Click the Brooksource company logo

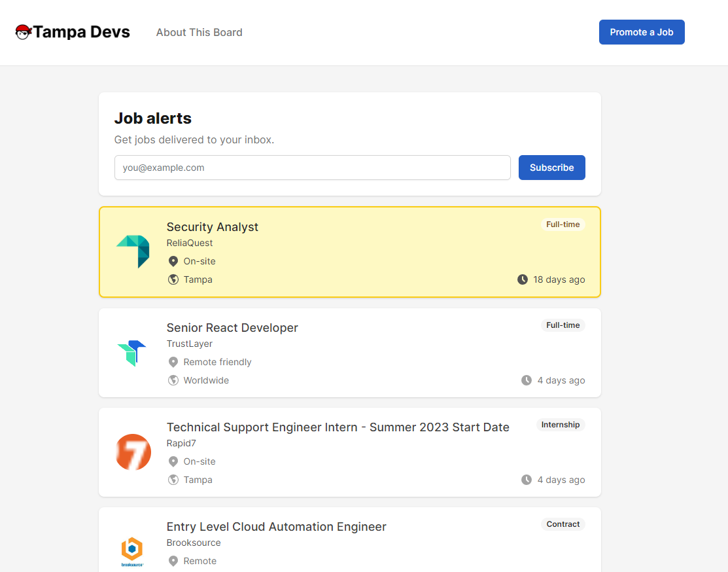tap(132, 550)
